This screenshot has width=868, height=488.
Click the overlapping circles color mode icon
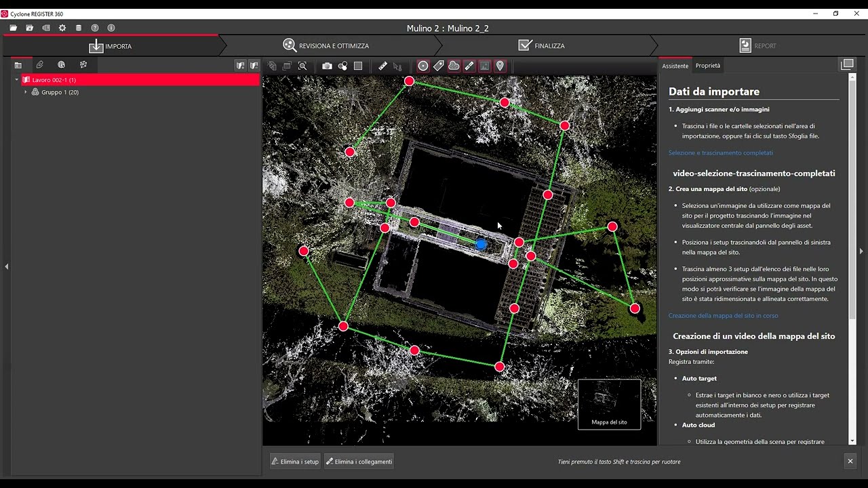[x=342, y=66]
